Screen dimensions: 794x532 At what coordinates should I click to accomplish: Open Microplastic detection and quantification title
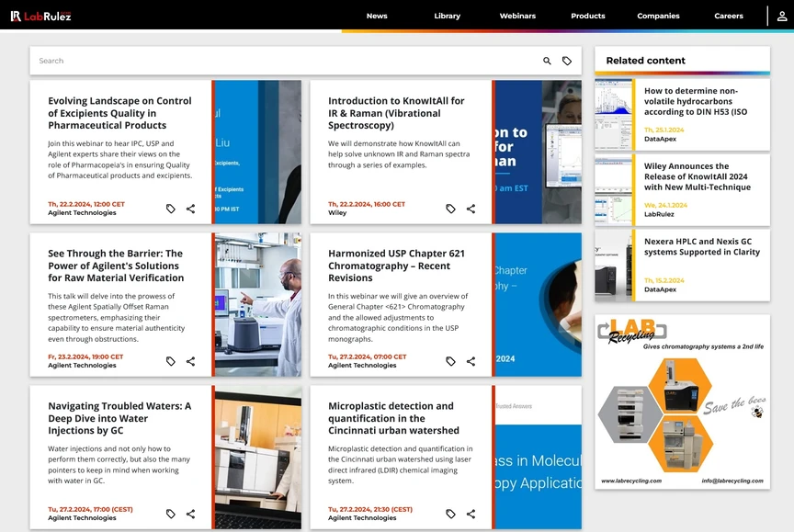pos(393,418)
